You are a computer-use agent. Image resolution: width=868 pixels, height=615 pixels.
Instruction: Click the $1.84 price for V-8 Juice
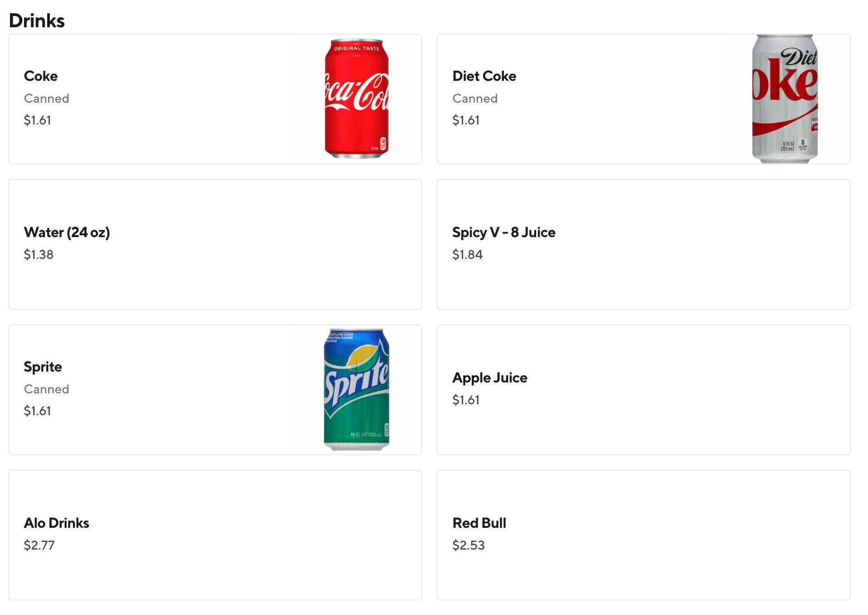(467, 254)
